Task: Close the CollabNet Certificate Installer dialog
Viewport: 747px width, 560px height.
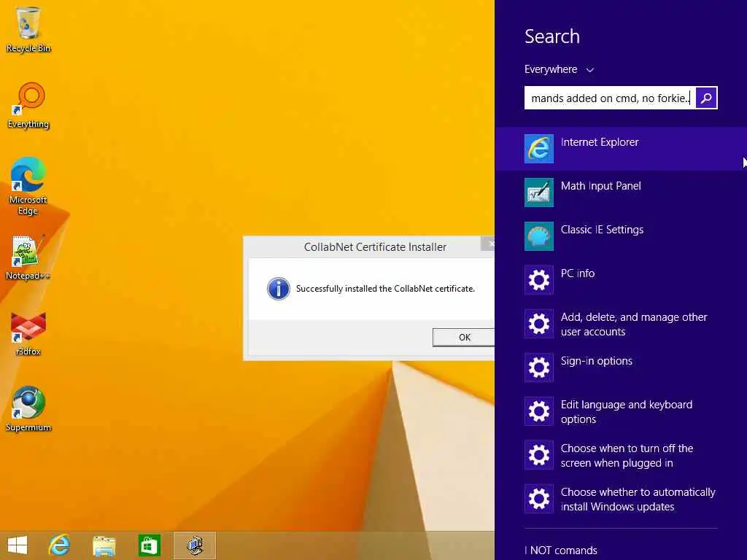Action: click(488, 244)
